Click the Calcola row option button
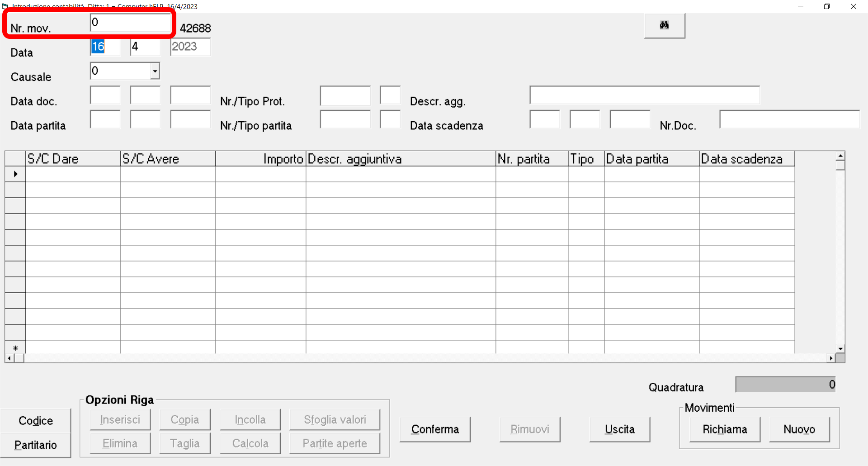 [250, 443]
